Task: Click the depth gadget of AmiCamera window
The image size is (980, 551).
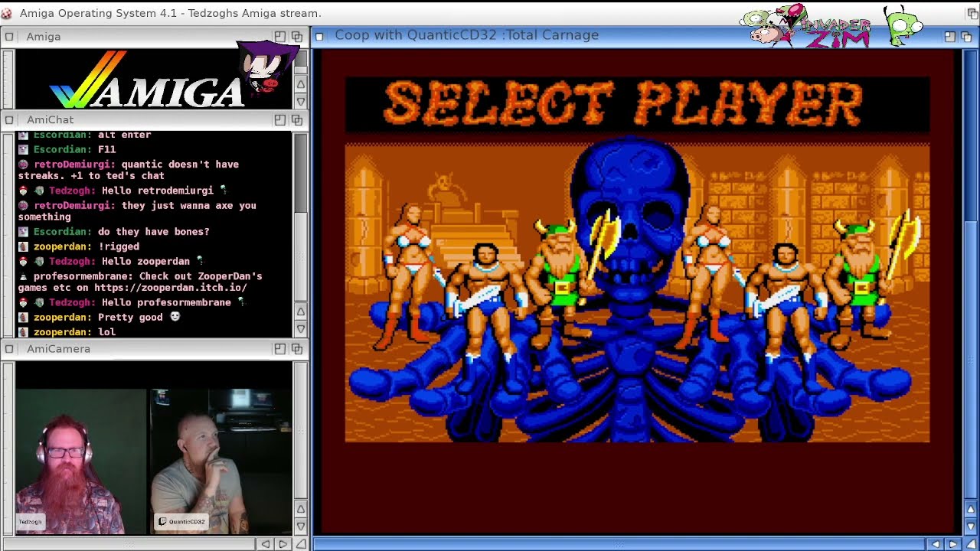Action: tap(296, 348)
